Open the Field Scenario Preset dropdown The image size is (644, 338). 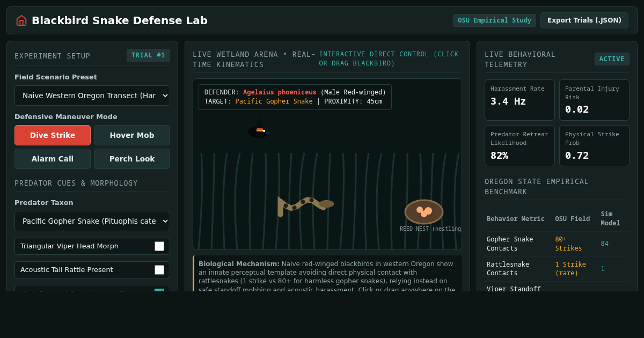click(x=92, y=95)
